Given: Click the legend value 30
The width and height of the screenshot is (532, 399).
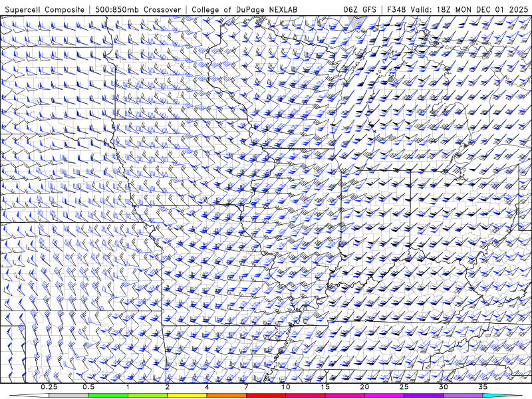Looking at the screenshot, I should [443, 387].
